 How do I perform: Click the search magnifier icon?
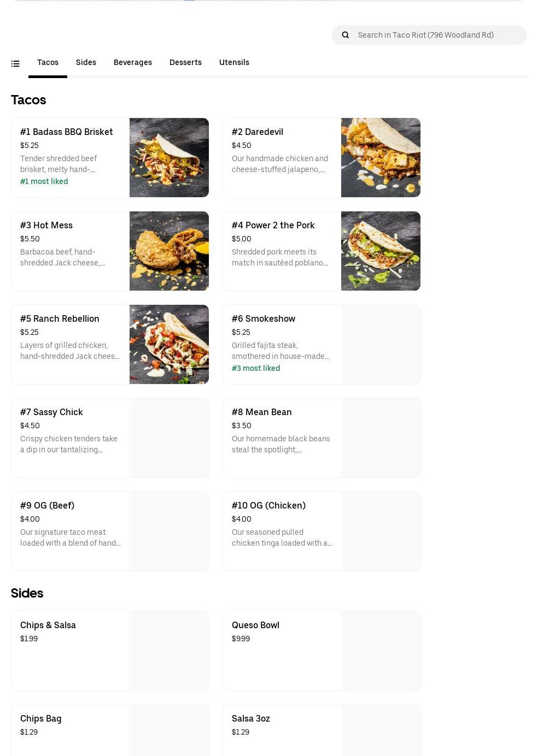[346, 35]
